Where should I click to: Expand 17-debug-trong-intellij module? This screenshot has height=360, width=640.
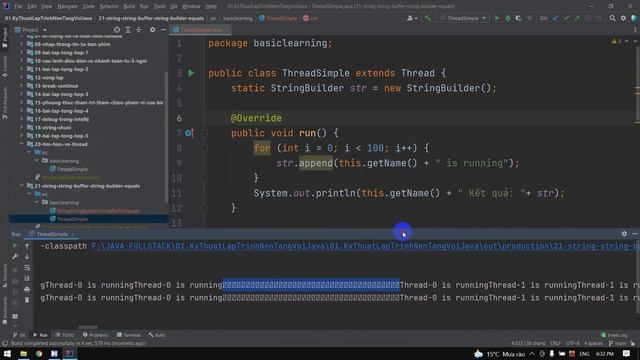[x=22, y=119]
